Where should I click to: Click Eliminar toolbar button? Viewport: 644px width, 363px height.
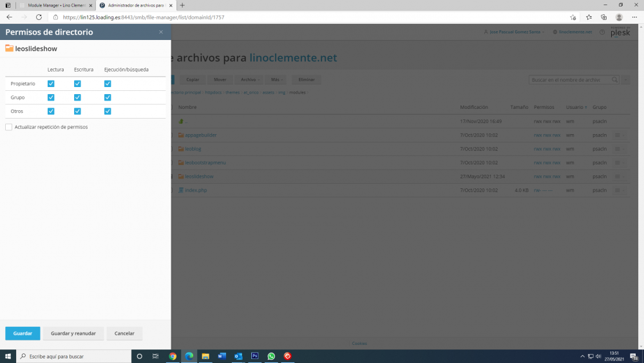click(307, 80)
